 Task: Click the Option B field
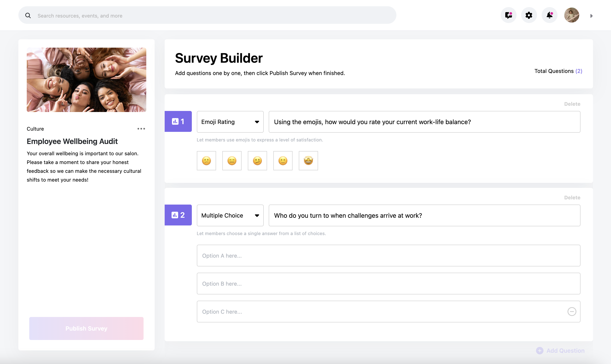(388, 284)
